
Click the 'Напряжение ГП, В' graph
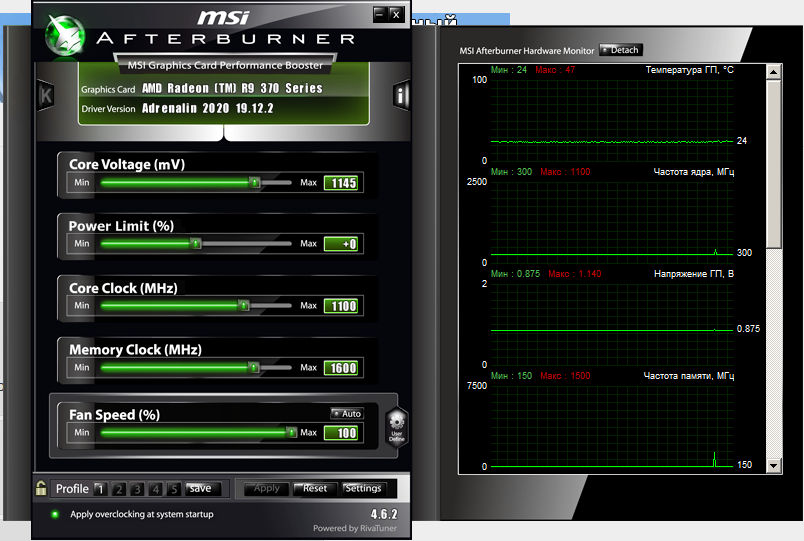click(612, 324)
